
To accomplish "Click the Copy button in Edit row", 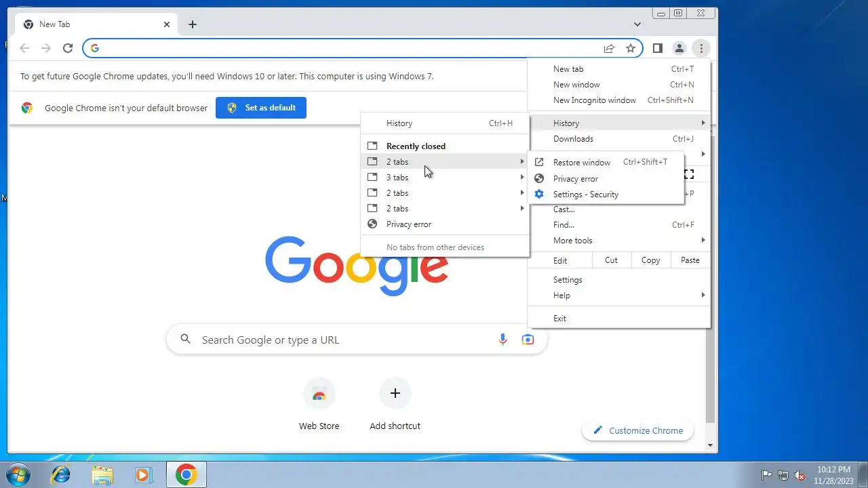I will click(x=650, y=260).
